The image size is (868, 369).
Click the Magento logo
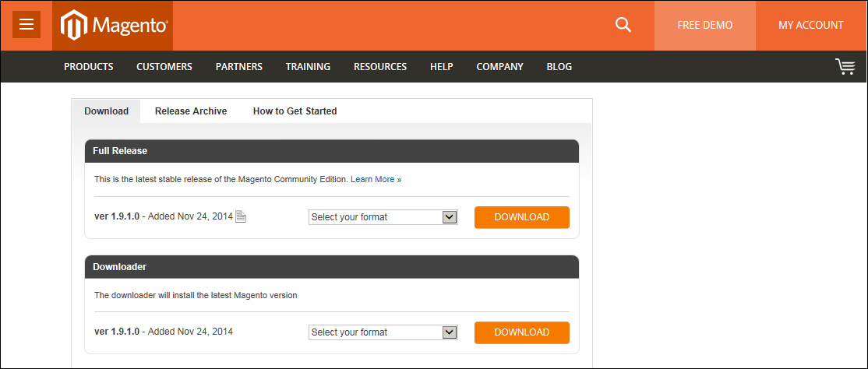pyautogui.click(x=113, y=26)
